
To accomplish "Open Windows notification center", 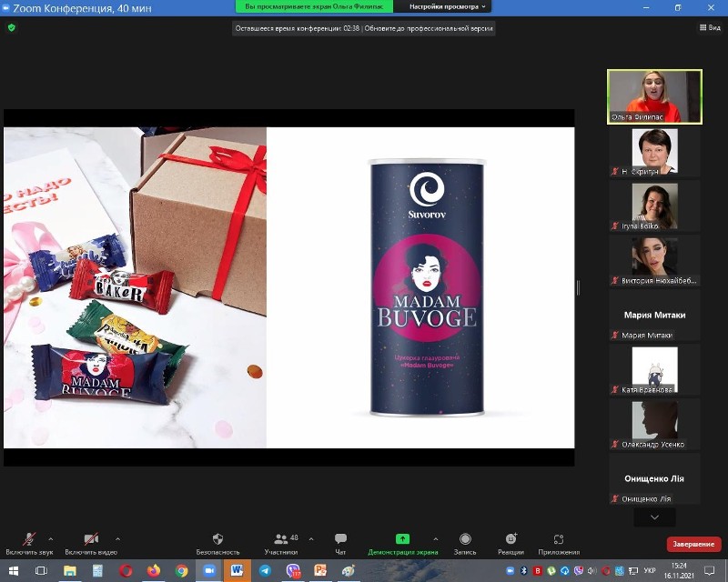I will 709,570.
